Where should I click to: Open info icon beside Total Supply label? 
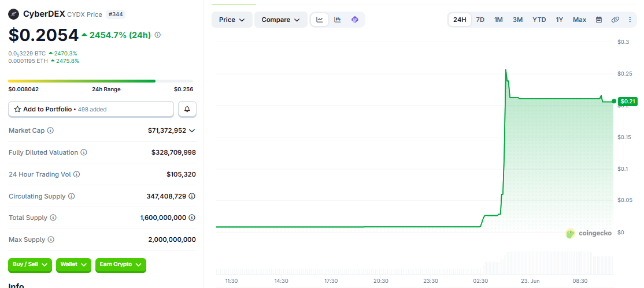[53, 218]
